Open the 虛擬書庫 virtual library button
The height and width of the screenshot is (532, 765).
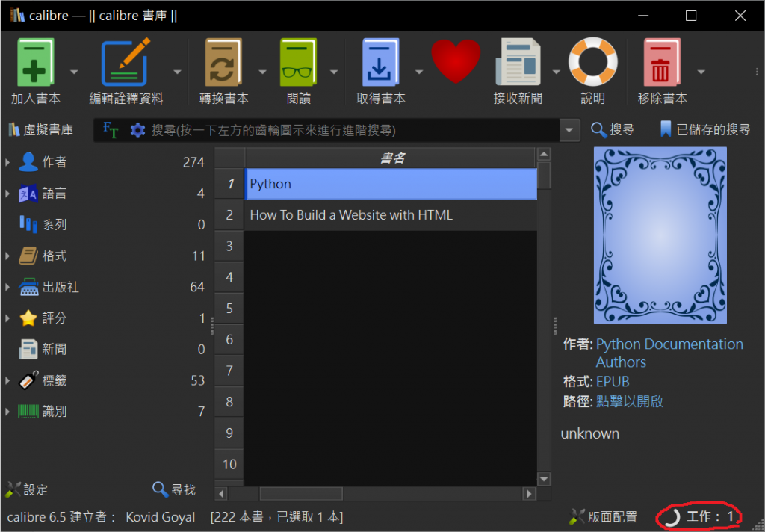click(x=41, y=130)
